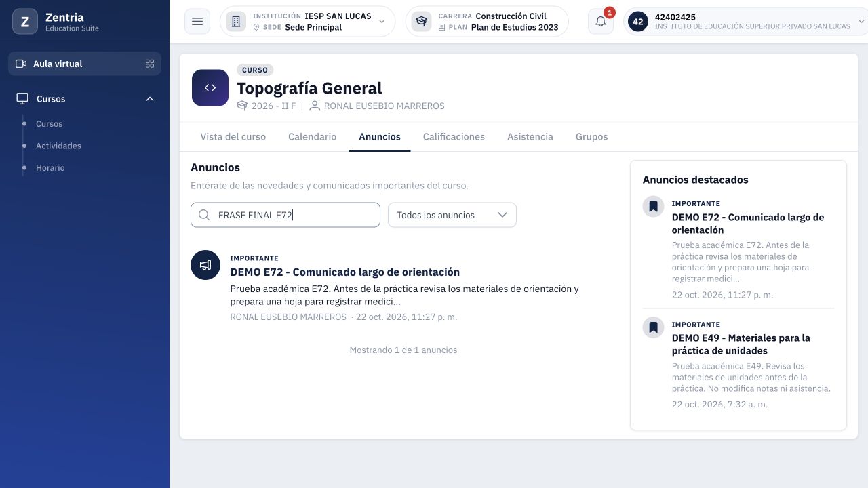Collapse the Cursos sidebar section chevron
The width and height of the screenshot is (868, 488).
click(150, 99)
